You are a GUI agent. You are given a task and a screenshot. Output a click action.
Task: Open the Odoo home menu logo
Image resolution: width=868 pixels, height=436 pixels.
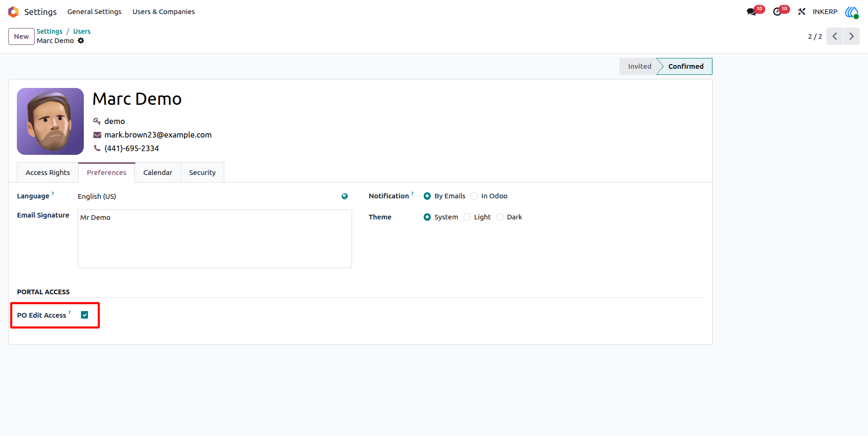click(13, 12)
